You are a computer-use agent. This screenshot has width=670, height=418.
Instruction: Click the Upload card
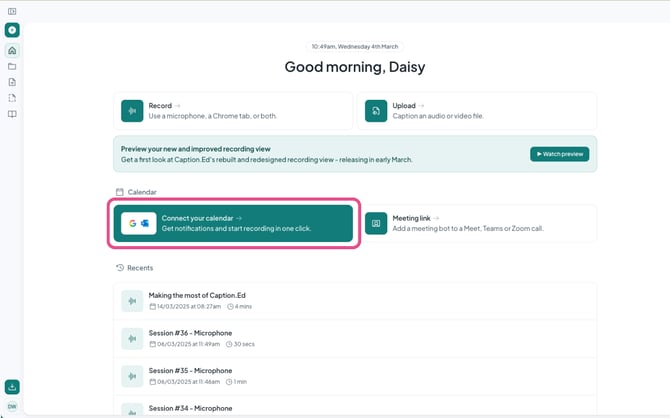point(477,111)
